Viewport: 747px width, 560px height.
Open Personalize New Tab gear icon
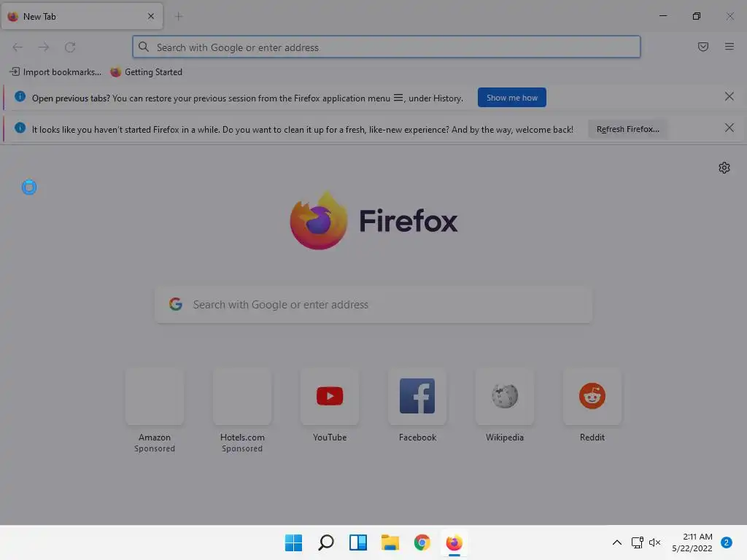click(x=724, y=168)
